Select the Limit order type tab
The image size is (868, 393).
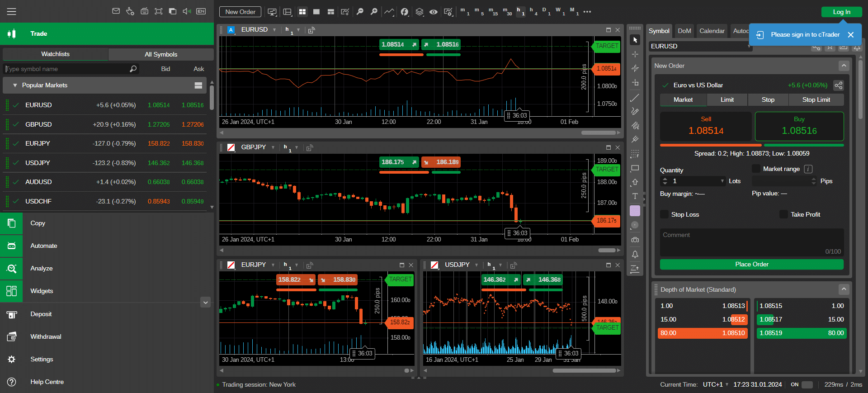(x=727, y=100)
